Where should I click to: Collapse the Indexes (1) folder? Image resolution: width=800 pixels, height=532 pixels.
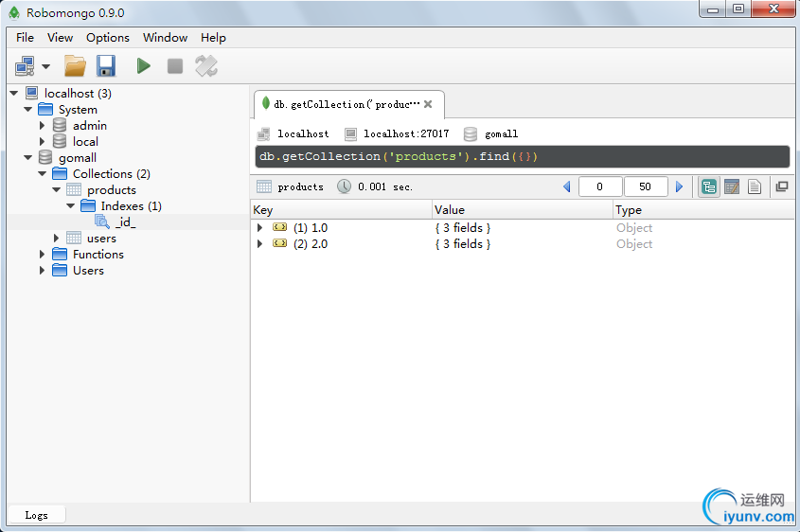click(71, 206)
